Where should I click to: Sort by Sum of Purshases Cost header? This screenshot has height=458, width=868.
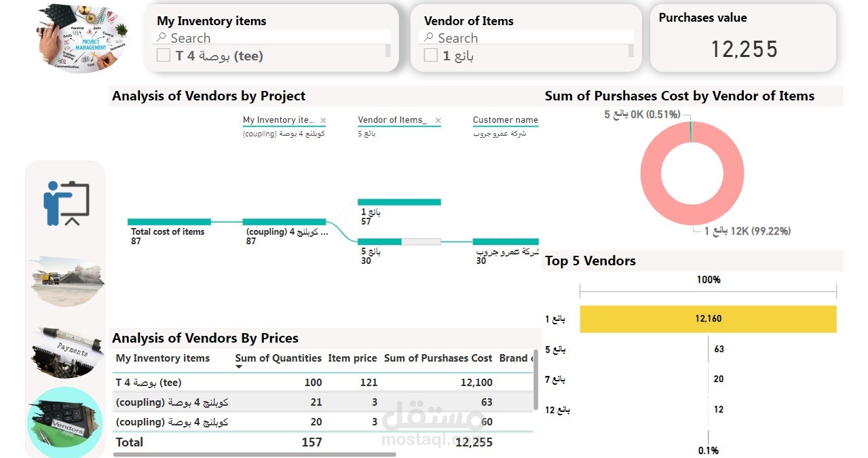(438, 358)
